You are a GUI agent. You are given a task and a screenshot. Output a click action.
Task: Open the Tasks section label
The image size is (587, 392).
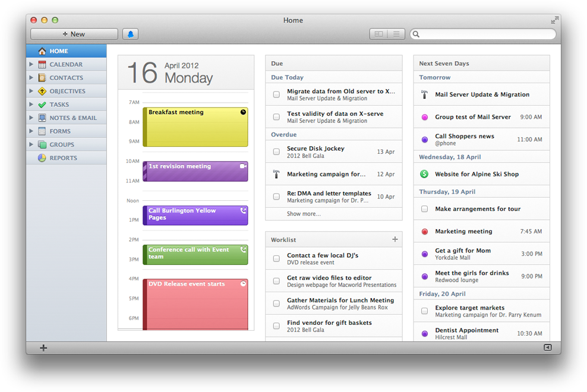click(x=59, y=105)
